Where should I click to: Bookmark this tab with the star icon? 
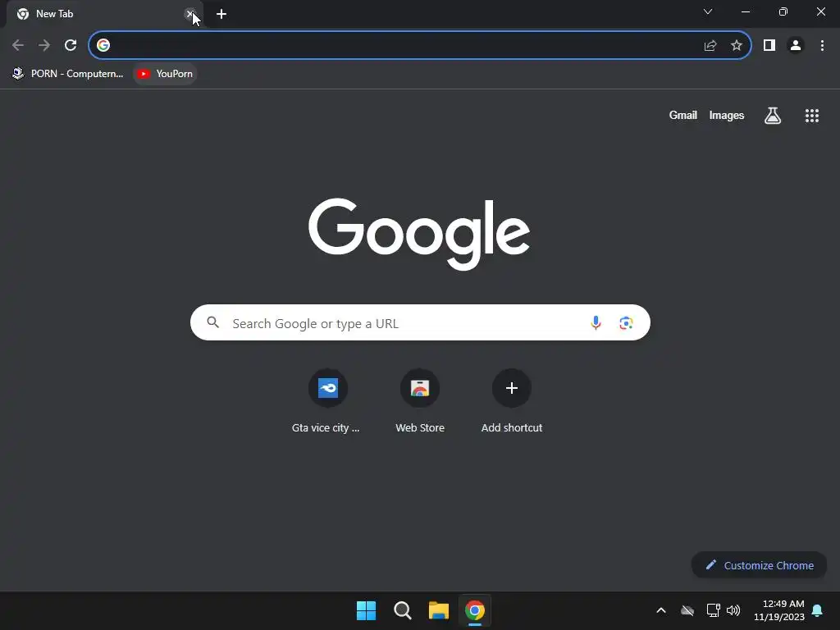pos(737,46)
